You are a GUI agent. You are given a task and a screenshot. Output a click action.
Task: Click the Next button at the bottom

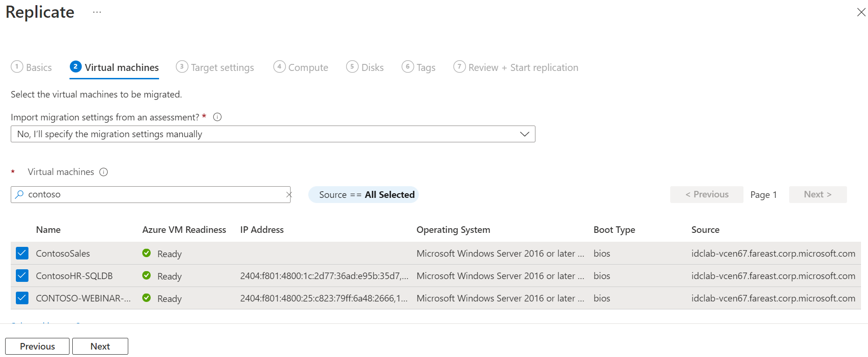(100, 346)
